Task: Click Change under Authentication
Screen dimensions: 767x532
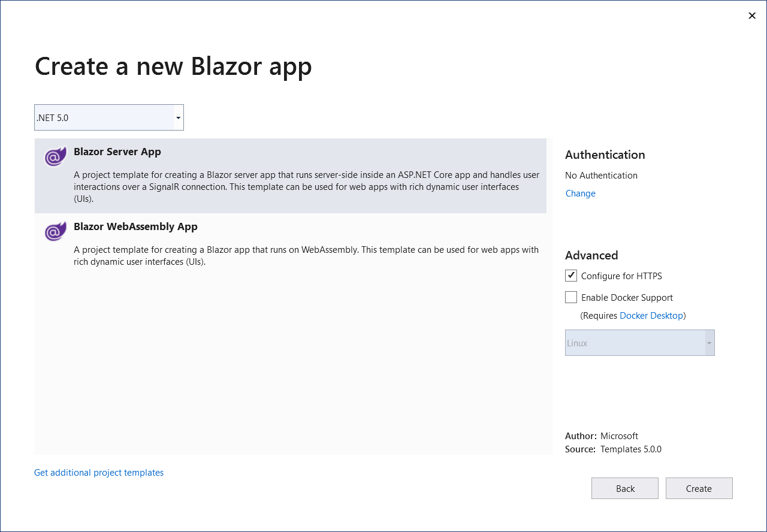Action: (580, 194)
